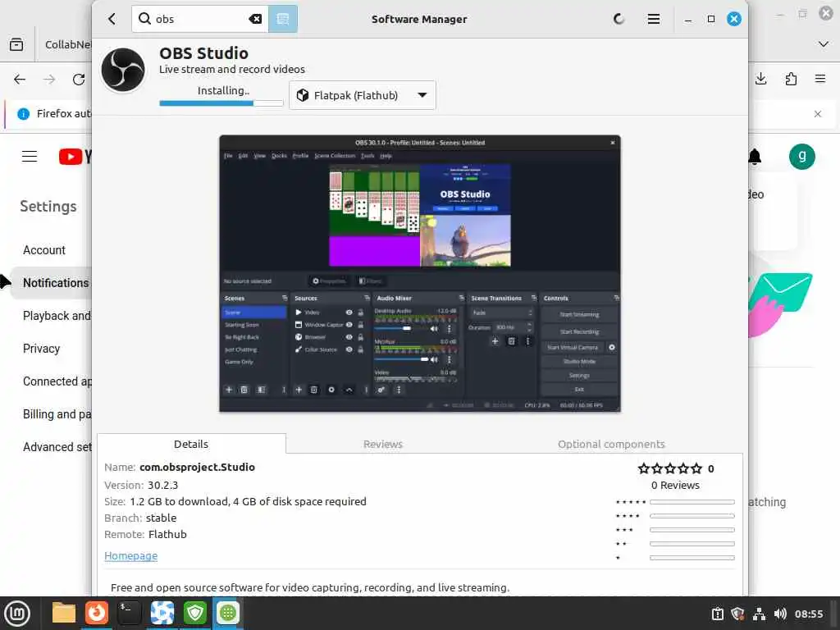Focus the obs search field
Screen dimensions: 840x630
(x=200, y=19)
